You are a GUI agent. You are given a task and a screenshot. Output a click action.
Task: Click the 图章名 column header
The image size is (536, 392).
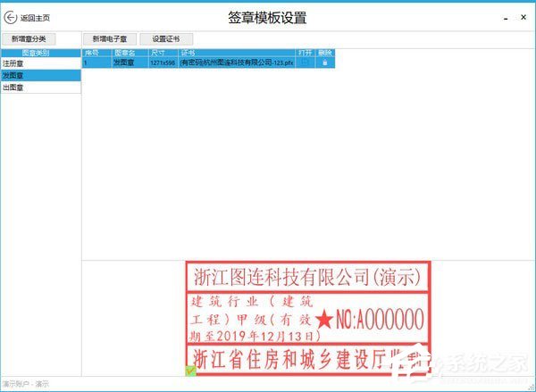pyautogui.click(x=130, y=53)
